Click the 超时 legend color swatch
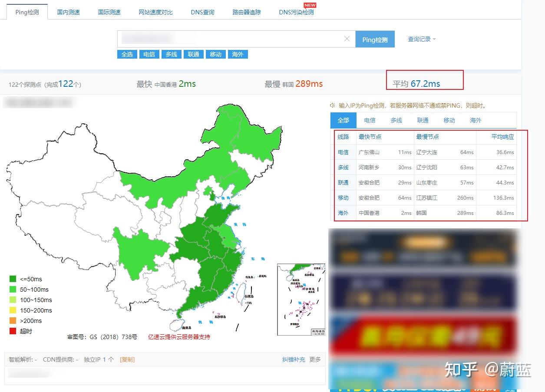The image size is (545, 392). pos(13,331)
